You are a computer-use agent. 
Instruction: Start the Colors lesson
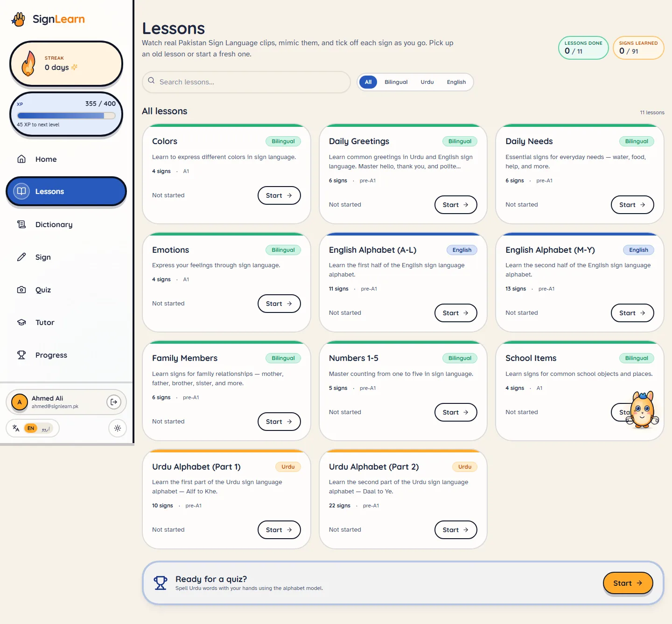[x=279, y=195]
